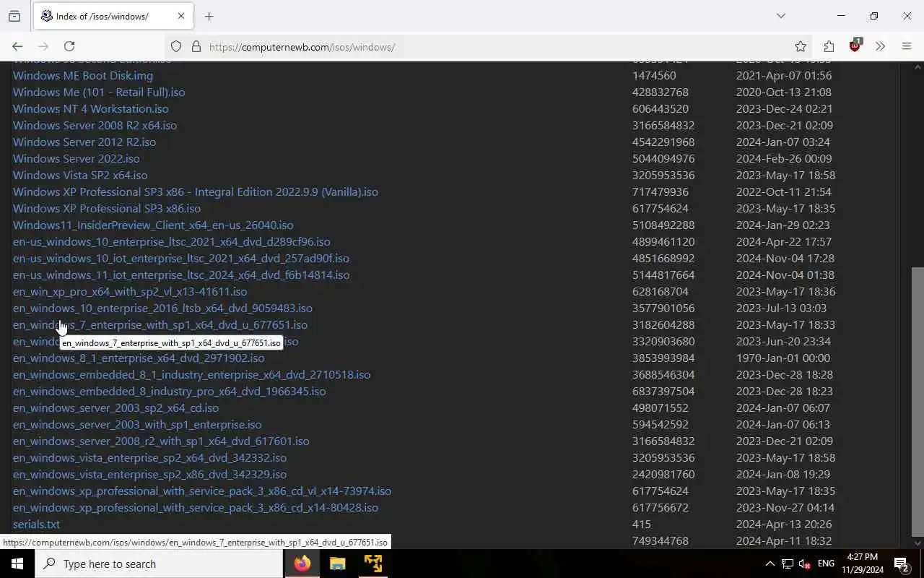Show hidden system tray icons
This screenshot has width=924, height=578.
[x=770, y=564]
